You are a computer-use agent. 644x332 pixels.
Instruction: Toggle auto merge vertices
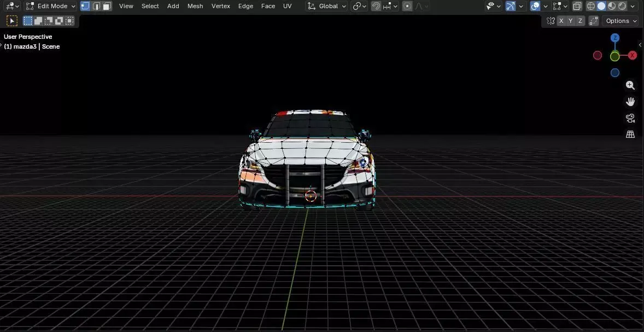[594, 21]
